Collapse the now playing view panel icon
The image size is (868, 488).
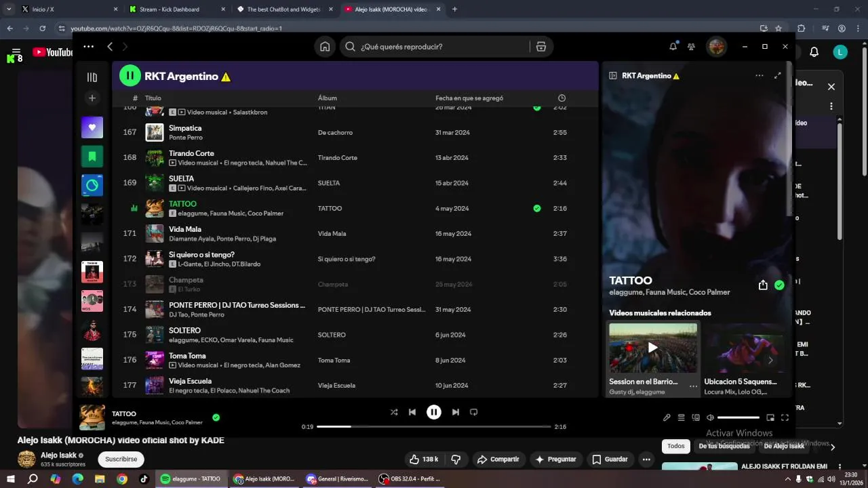[613, 76]
